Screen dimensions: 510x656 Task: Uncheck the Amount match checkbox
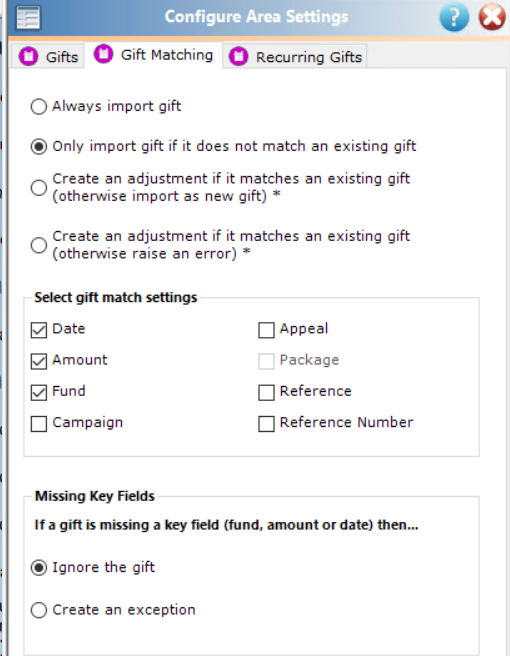39,361
